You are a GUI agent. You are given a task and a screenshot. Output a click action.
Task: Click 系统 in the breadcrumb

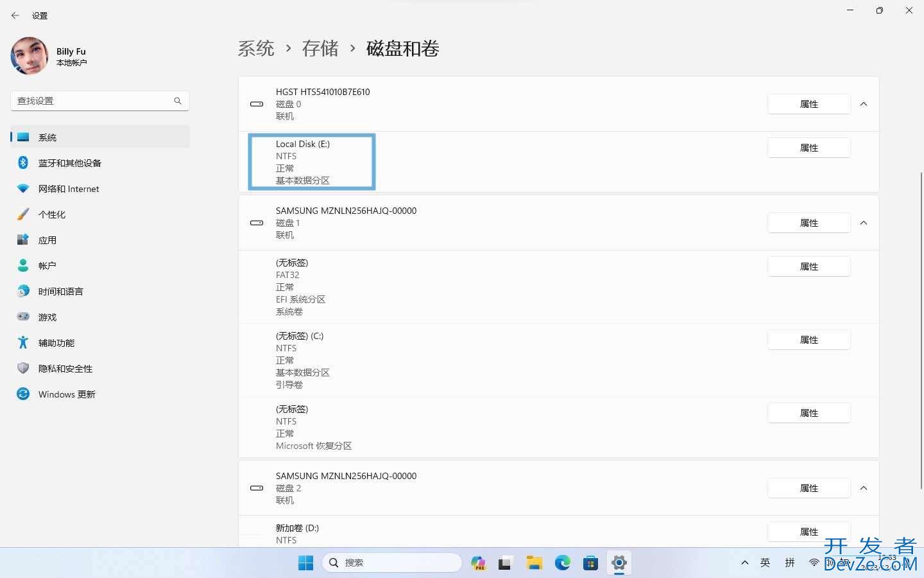(x=256, y=48)
